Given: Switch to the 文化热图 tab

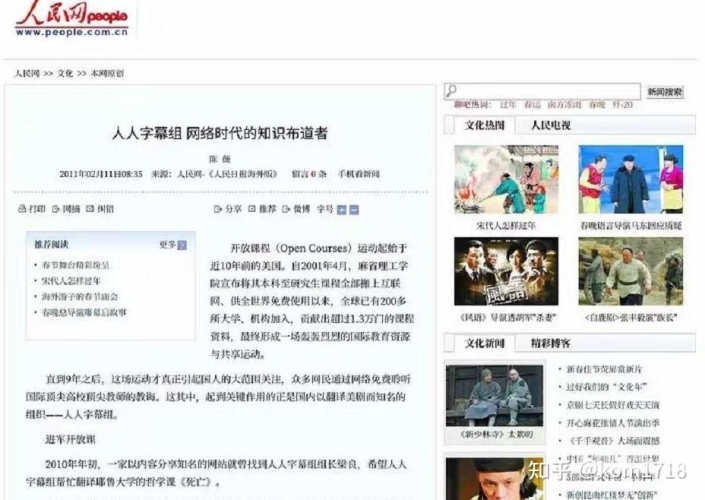Looking at the screenshot, I should [484, 125].
